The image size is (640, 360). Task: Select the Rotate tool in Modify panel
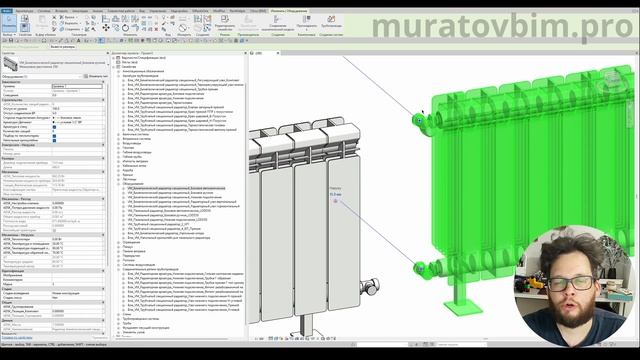click(125, 28)
